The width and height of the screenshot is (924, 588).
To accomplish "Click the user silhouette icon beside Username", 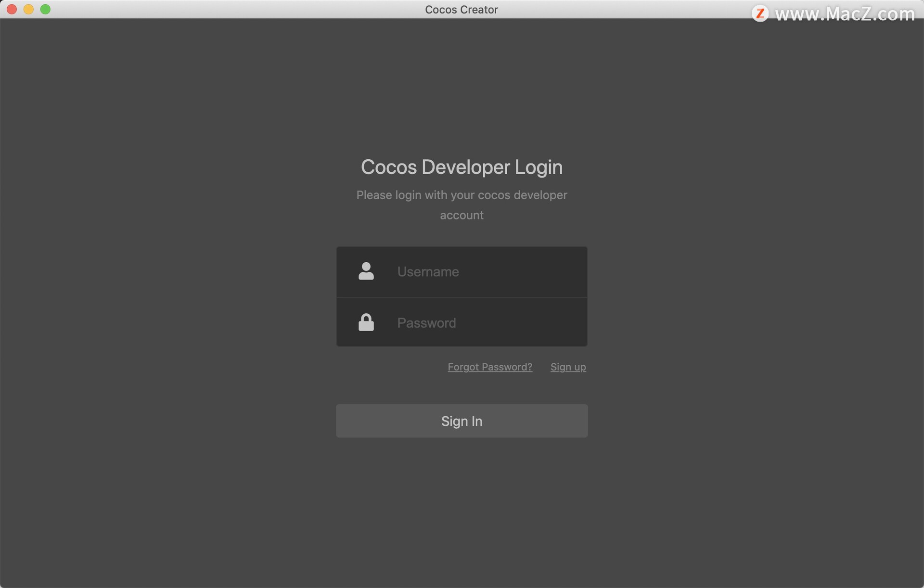I will tap(366, 271).
